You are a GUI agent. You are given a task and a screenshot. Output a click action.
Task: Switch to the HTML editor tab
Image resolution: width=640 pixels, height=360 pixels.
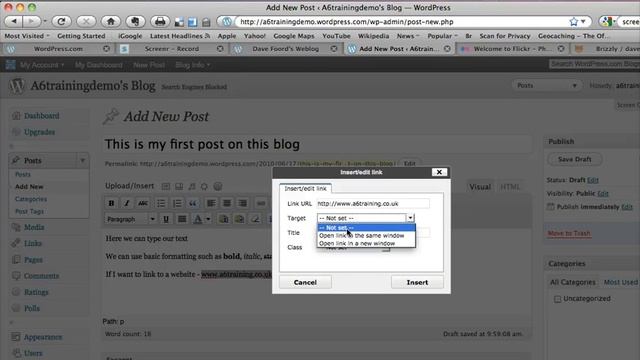pos(510,187)
